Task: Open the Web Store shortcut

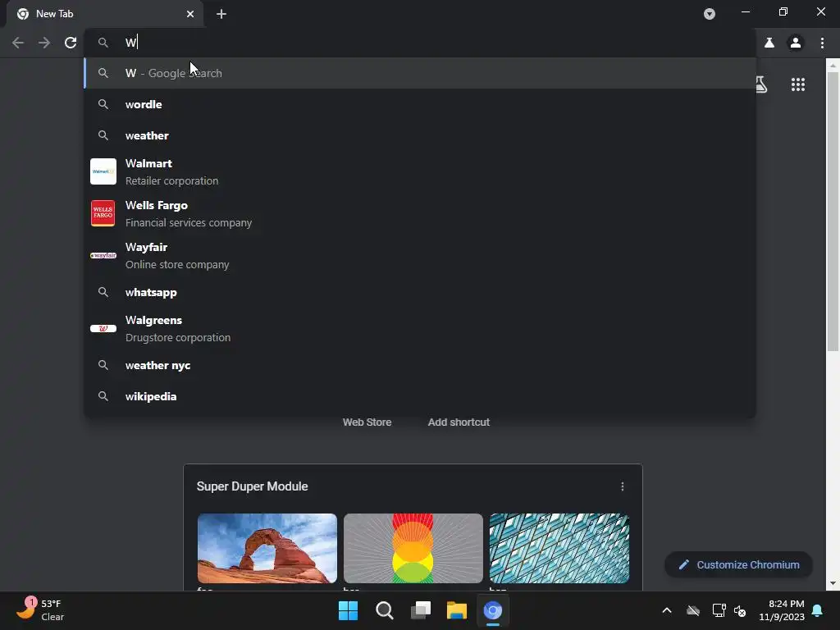Action: point(367,422)
